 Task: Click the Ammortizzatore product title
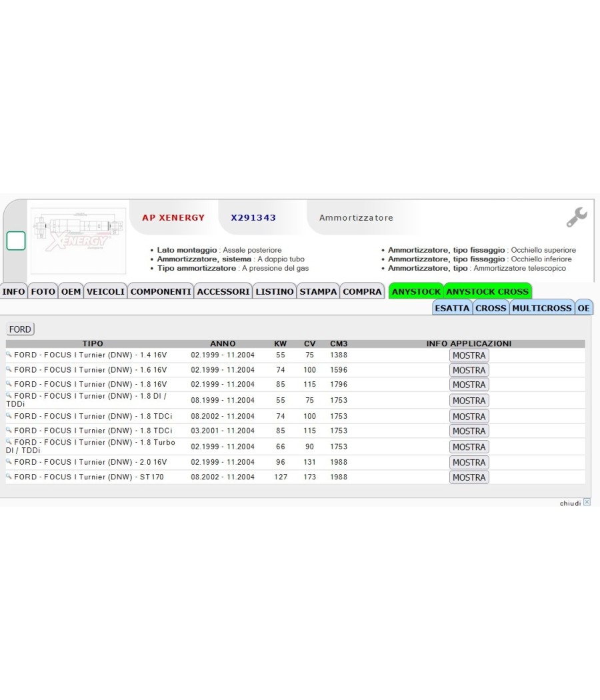click(x=356, y=218)
